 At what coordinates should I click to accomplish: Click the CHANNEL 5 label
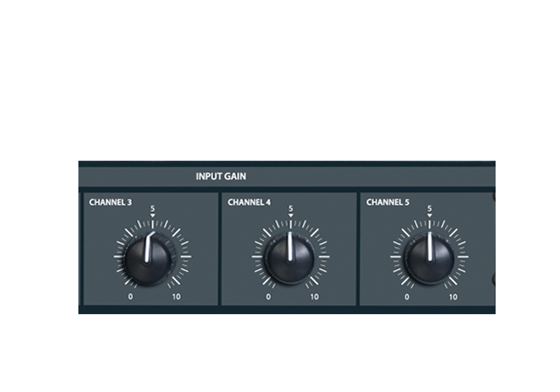[388, 202]
